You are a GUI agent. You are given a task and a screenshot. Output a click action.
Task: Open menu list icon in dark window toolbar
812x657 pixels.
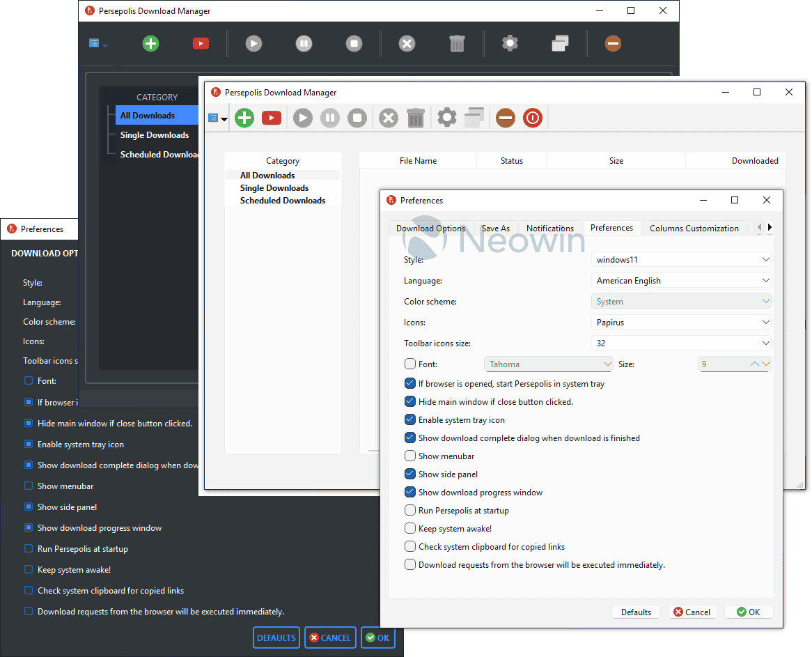[x=94, y=43]
